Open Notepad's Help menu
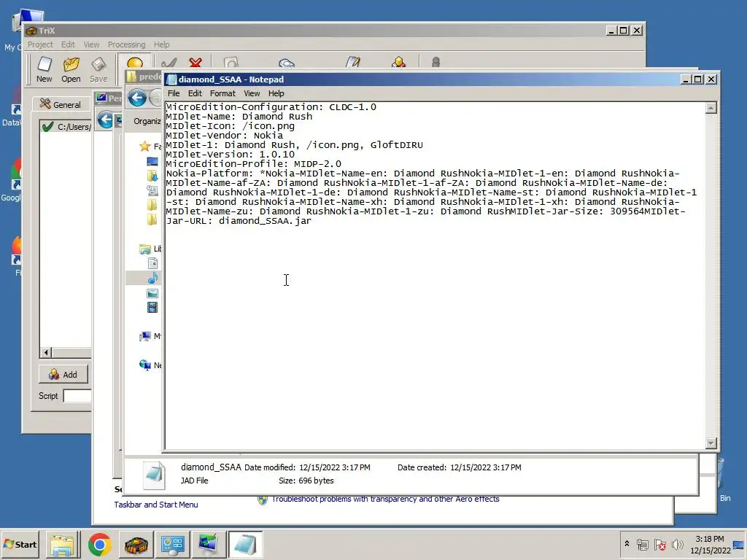The width and height of the screenshot is (747, 560). (x=276, y=93)
